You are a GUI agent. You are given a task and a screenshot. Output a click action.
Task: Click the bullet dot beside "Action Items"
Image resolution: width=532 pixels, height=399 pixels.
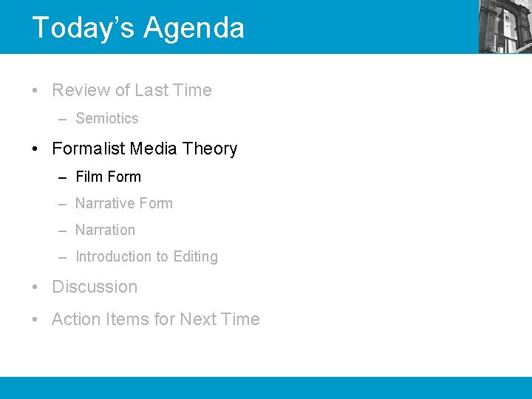(35, 320)
